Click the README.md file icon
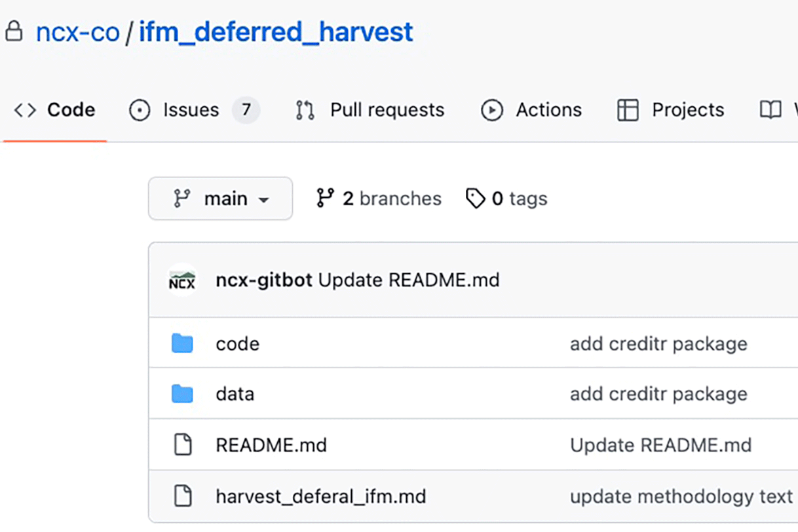Screen dimensions: 798x532 182,446
